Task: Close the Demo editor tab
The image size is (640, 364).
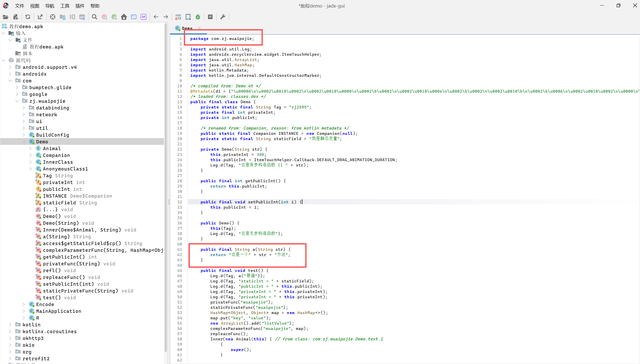Action: (199, 28)
